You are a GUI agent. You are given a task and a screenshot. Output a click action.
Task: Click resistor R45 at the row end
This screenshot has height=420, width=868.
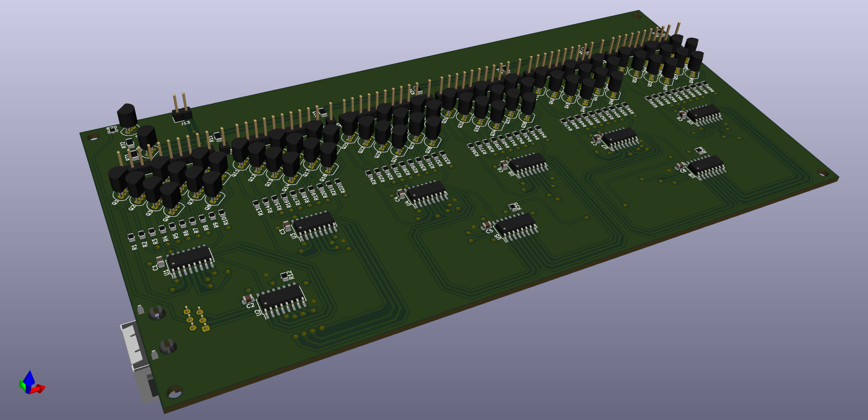[x=537, y=129]
